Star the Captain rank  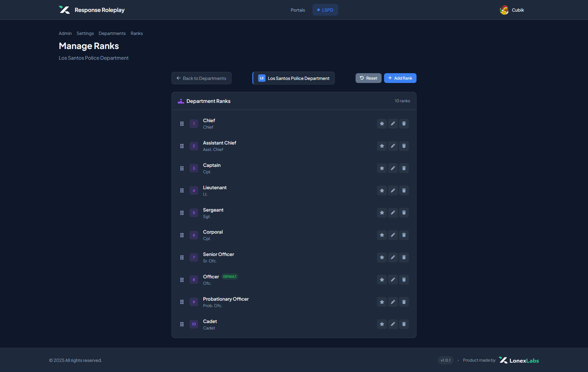pyautogui.click(x=382, y=168)
